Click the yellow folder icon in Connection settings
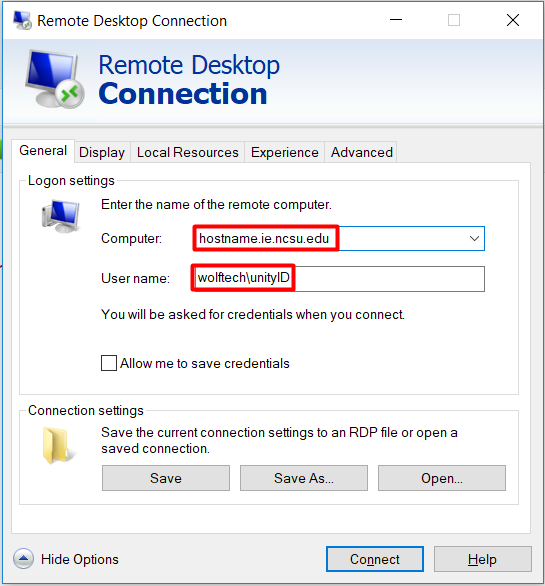 pos(58,445)
